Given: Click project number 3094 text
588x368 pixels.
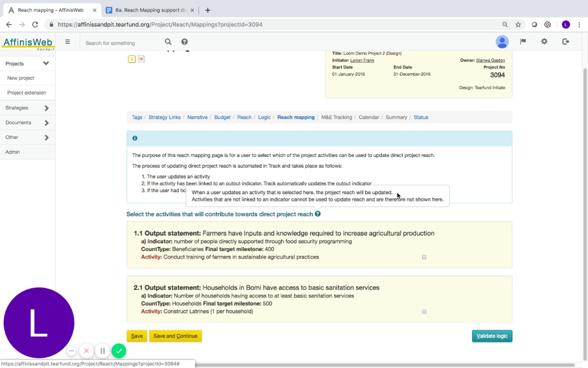Looking at the screenshot, I should 497,75.
